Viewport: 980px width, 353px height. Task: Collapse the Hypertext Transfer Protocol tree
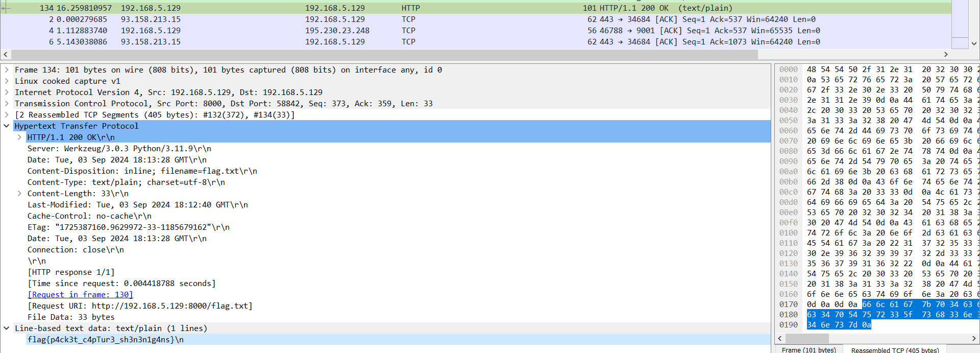(x=7, y=126)
